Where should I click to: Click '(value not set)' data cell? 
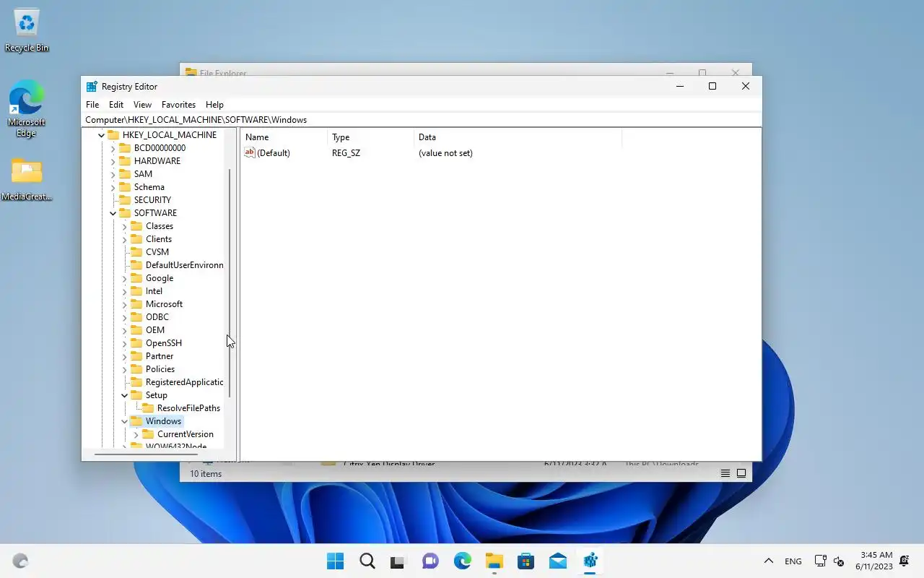click(x=445, y=153)
